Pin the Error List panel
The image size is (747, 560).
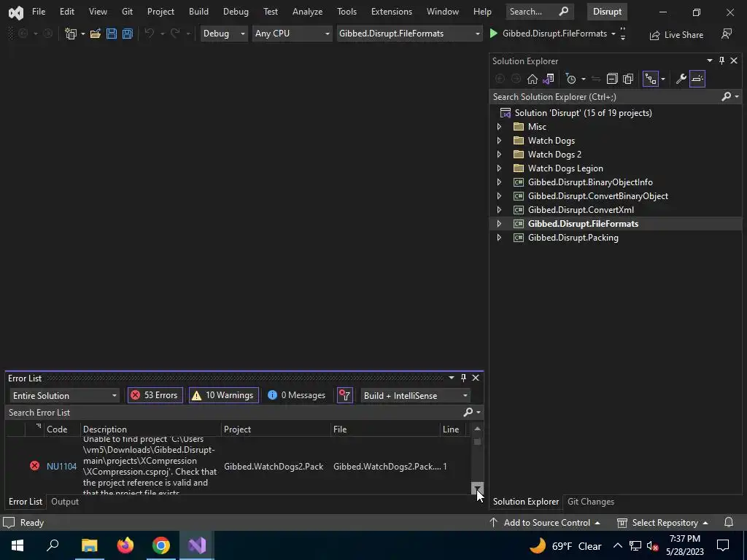(x=463, y=378)
